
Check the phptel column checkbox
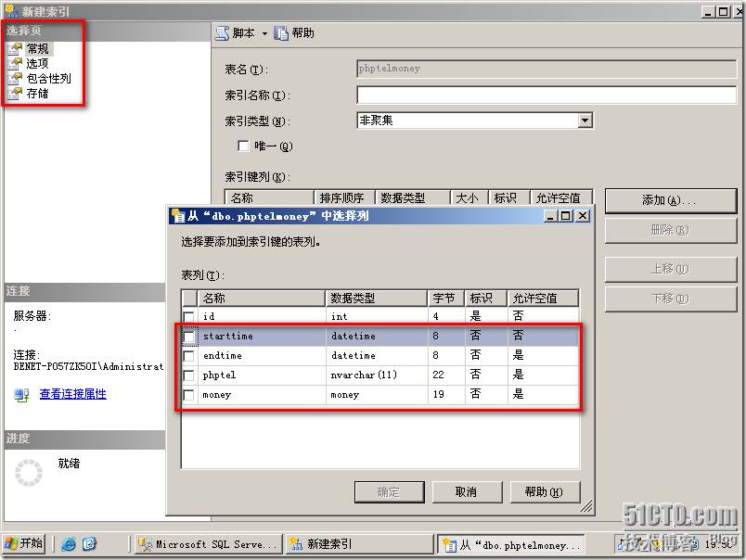coord(189,375)
